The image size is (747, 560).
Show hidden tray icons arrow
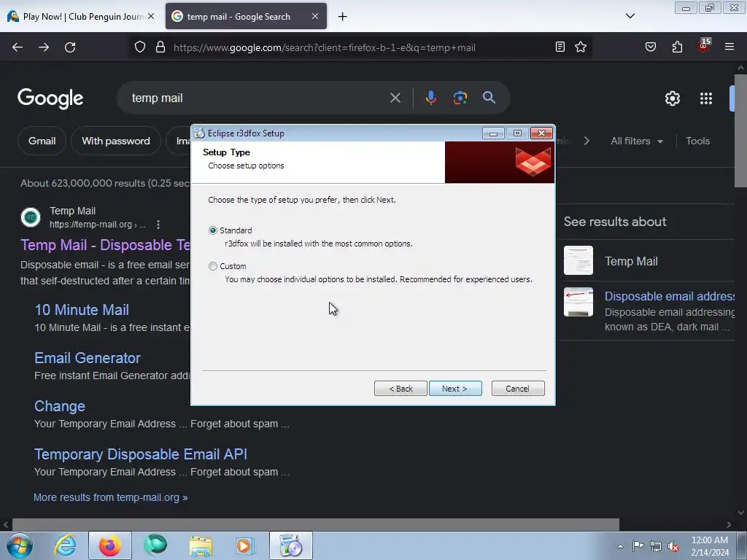(x=620, y=546)
